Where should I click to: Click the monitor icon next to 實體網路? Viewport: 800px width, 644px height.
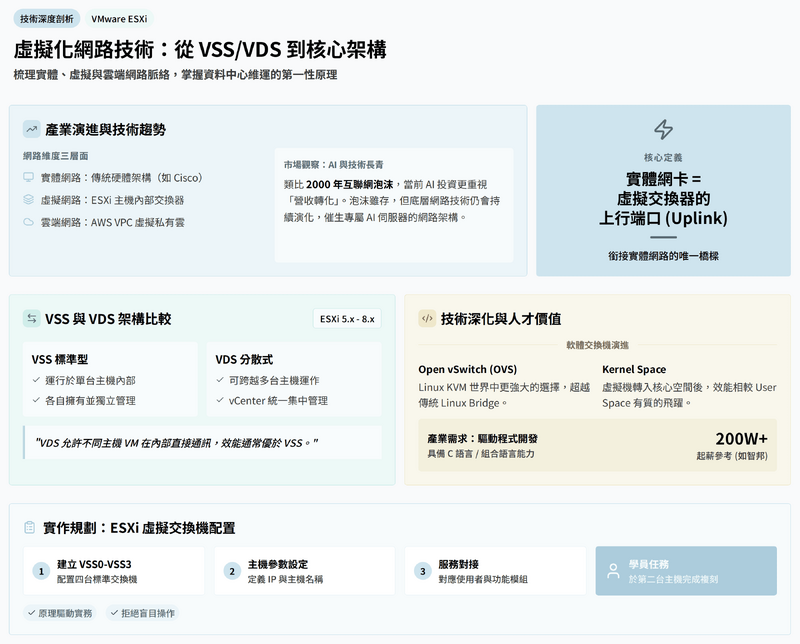pyautogui.click(x=28, y=177)
